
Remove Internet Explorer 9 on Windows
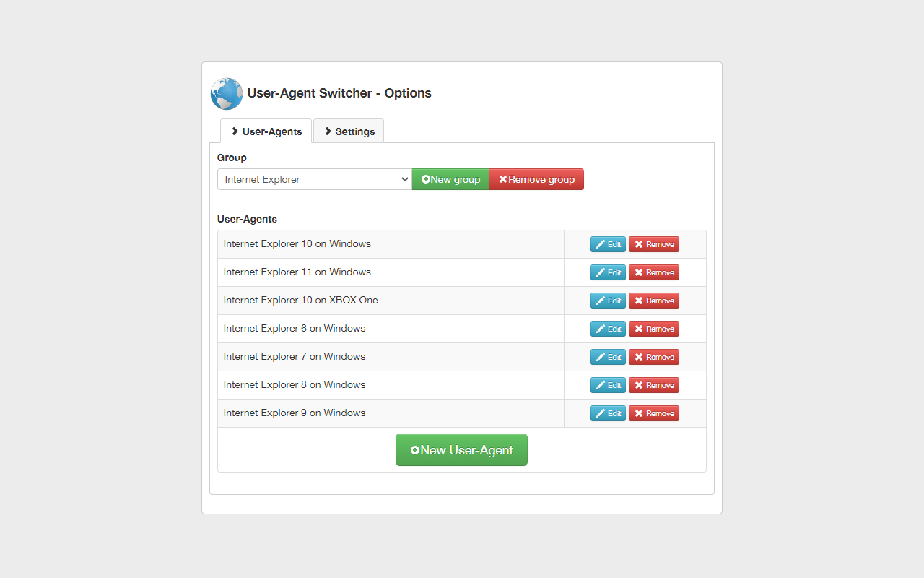tap(654, 413)
